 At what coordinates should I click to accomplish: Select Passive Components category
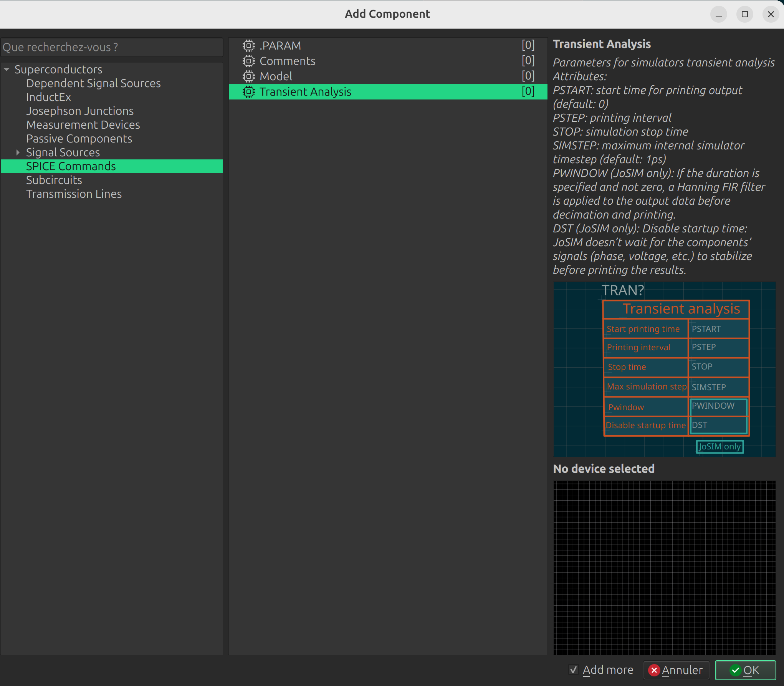pyautogui.click(x=79, y=139)
